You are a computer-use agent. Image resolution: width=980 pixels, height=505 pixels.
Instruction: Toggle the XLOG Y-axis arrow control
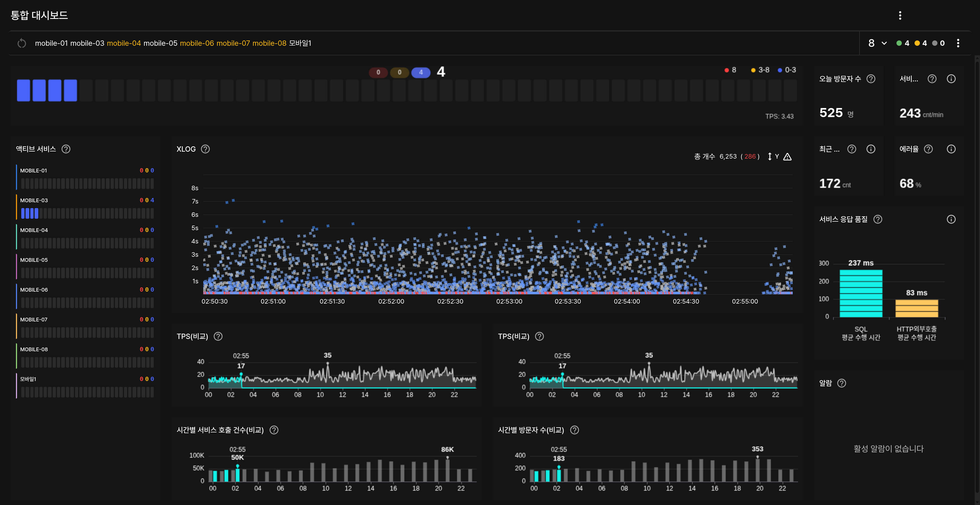[x=770, y=157]
